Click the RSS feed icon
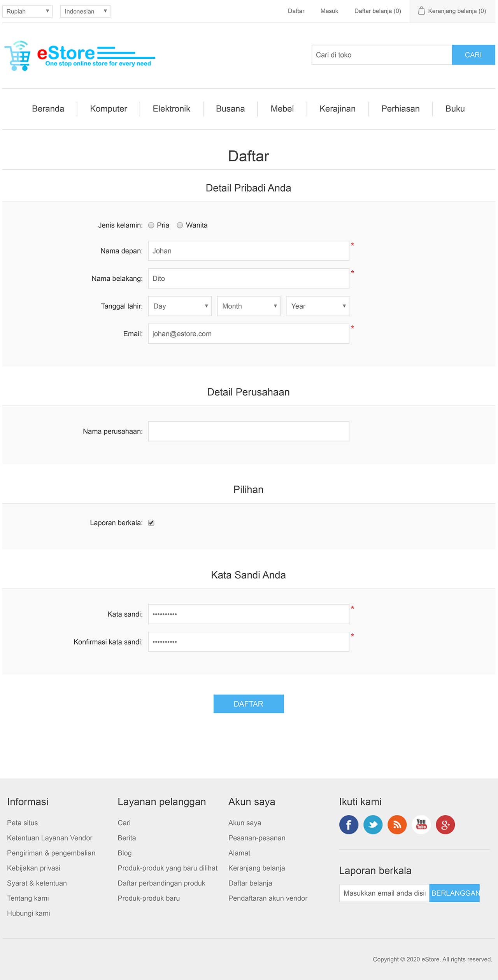 pos(397,825)
